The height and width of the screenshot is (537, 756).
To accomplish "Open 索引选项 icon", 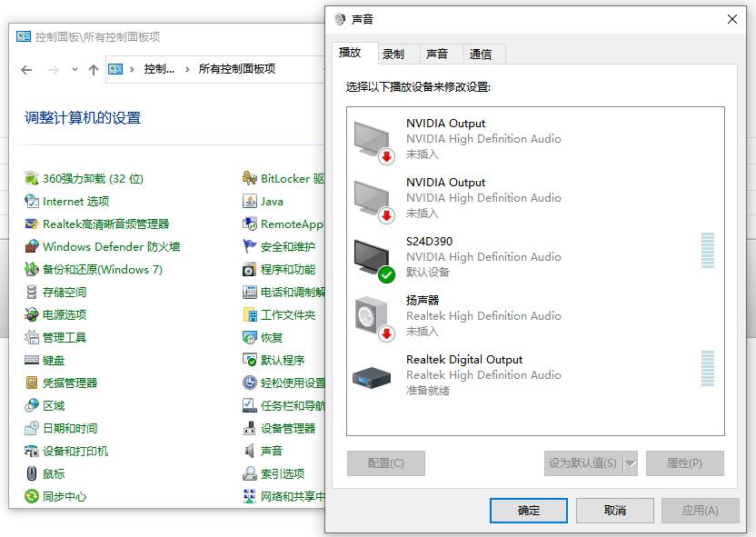I will 249,474.
